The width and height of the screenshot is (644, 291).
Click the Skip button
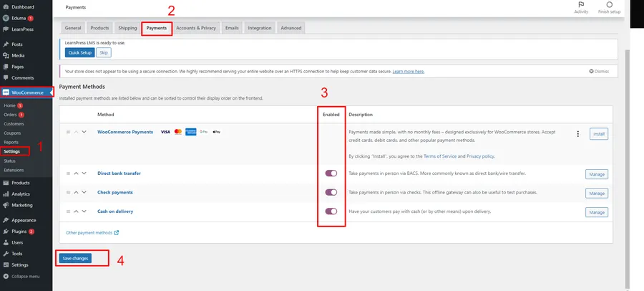tap(104, 53)
